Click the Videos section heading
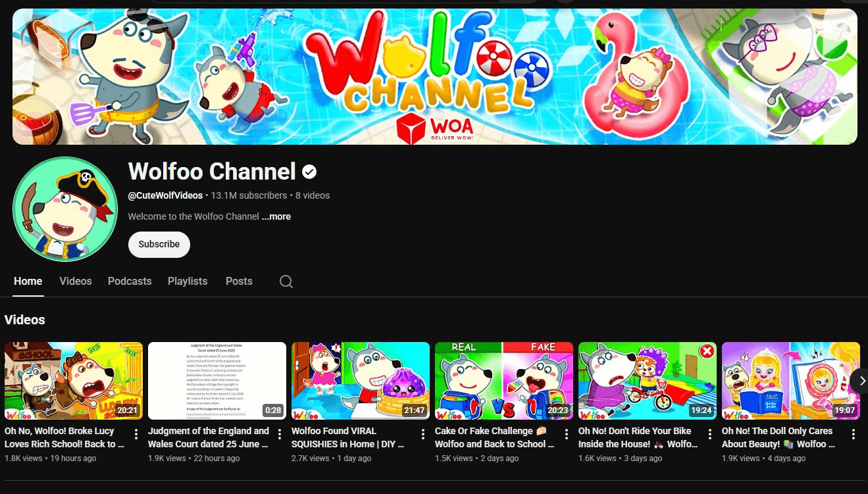The image size is (868, 494). [x=25, y=320]
